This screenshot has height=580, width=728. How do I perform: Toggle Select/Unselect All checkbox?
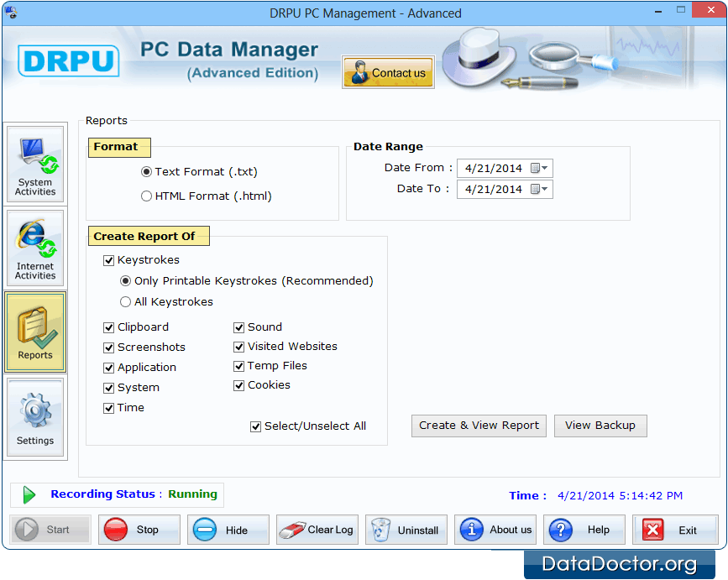(255, 426)
